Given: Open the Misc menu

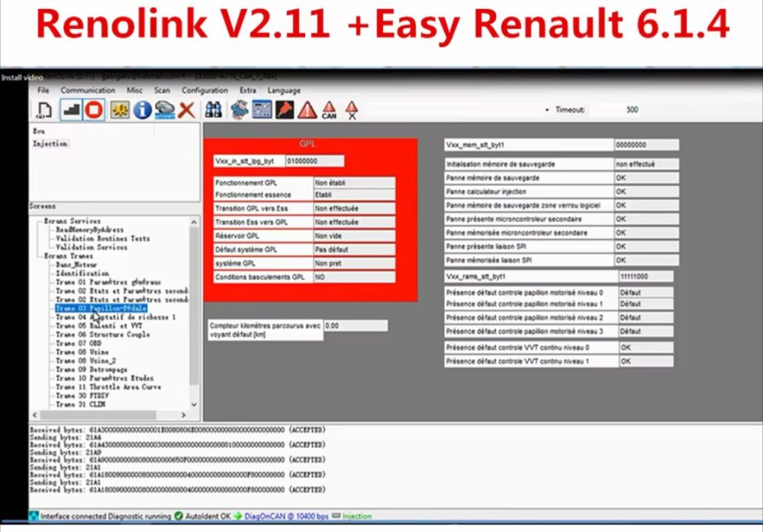Looking at the screenshot, I should pos(134,90).
